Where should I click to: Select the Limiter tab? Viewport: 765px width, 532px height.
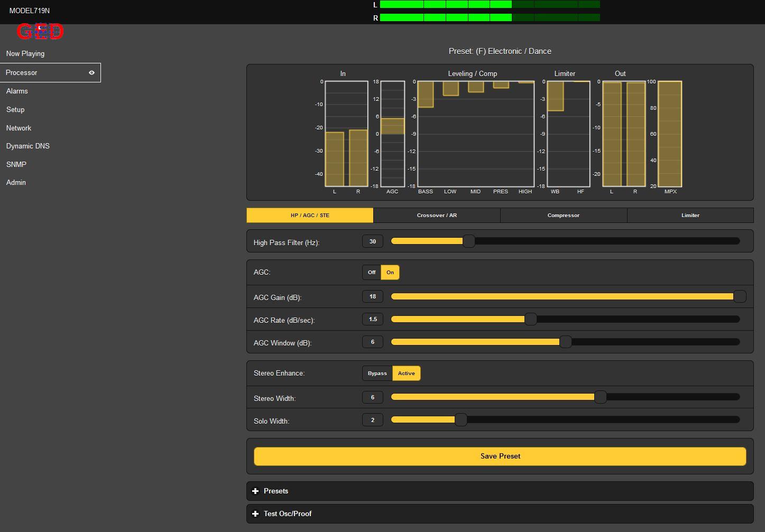click(x=690, y=216)
